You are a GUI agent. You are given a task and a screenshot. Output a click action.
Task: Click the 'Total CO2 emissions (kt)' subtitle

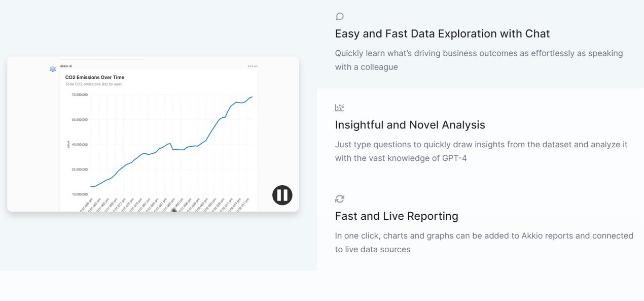(x=94, y=84)
